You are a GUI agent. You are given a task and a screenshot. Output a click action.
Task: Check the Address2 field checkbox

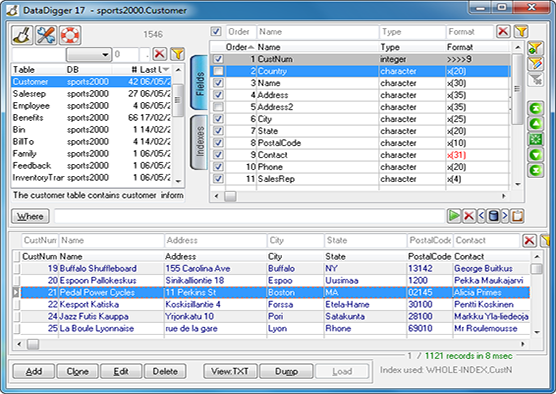(x=218, y=107)
